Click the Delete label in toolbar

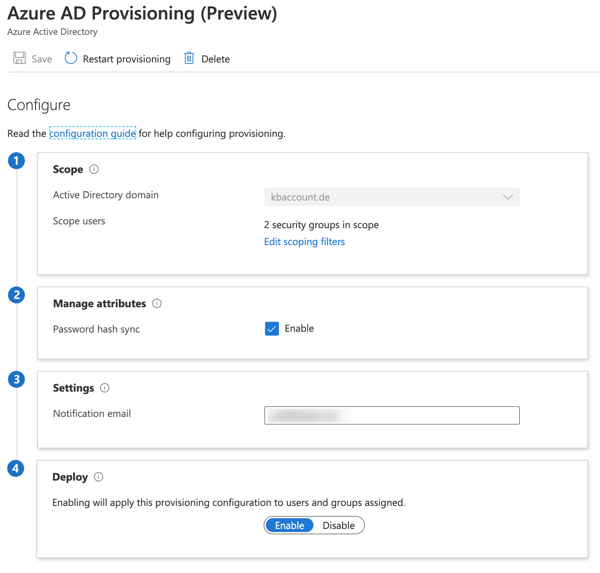click(x=215, y=59)
